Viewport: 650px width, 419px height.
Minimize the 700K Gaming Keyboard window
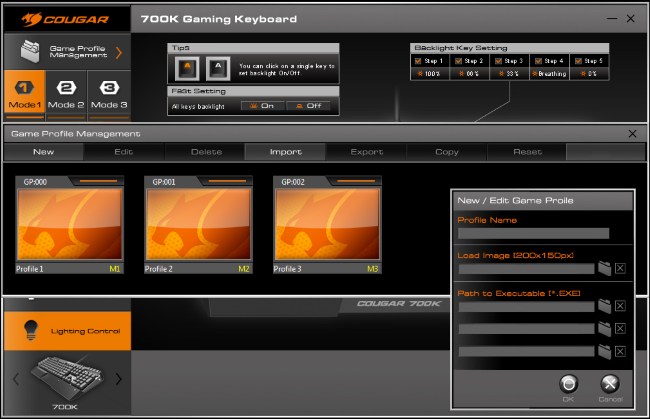coord(612,19)
